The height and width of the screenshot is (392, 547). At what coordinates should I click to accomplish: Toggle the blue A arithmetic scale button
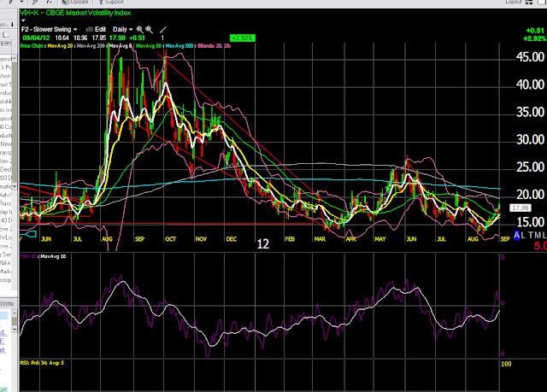pyautogui.click(x=517, y=235)
